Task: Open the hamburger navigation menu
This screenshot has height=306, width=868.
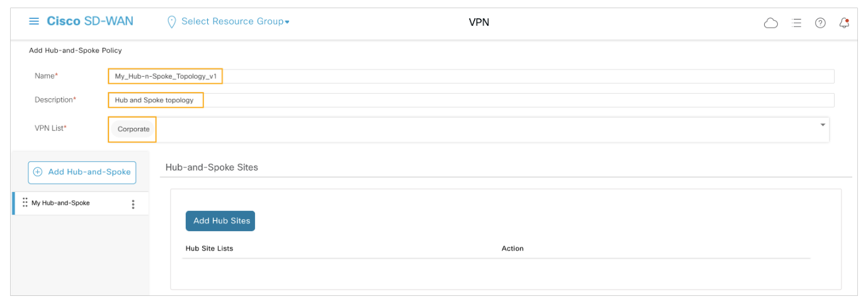Action: (x=34, y=21)
